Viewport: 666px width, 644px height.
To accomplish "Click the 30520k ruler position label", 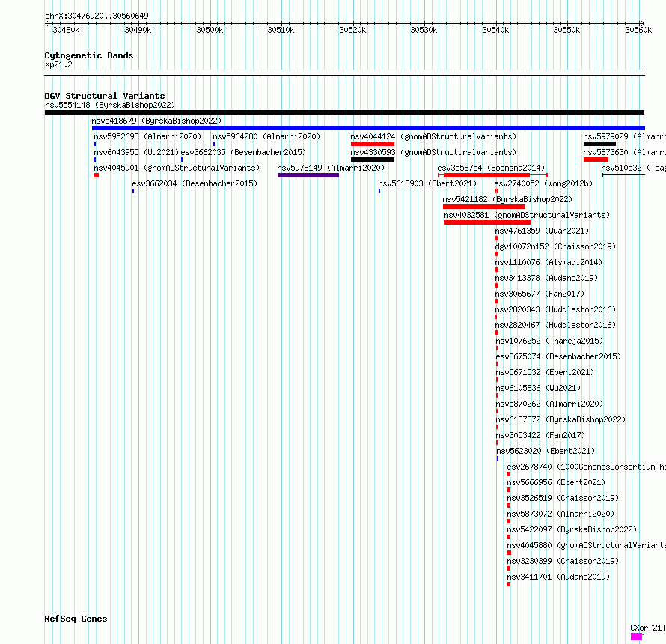I will coord(352,30).
